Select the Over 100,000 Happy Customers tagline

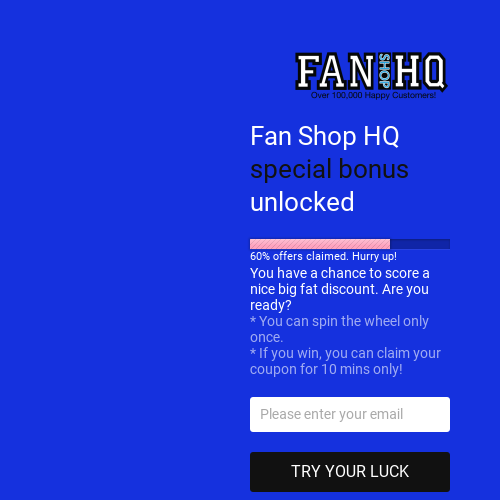(373, 95)
